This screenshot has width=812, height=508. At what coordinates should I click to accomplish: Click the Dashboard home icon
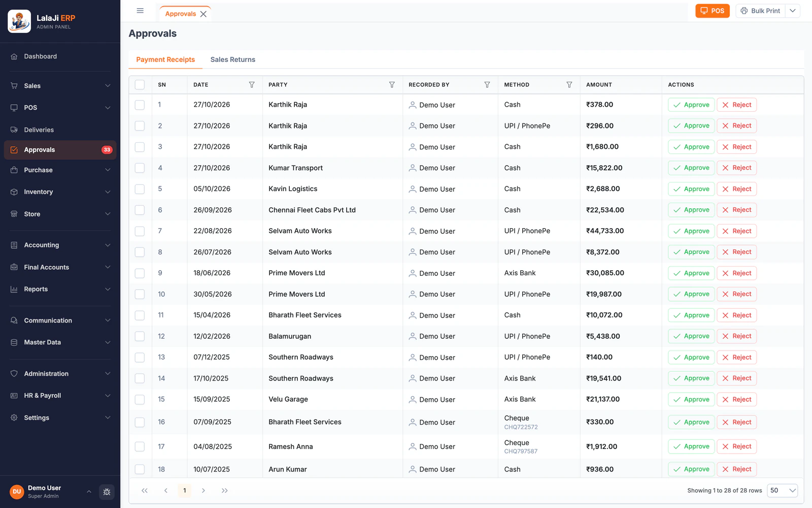[14, 56]
